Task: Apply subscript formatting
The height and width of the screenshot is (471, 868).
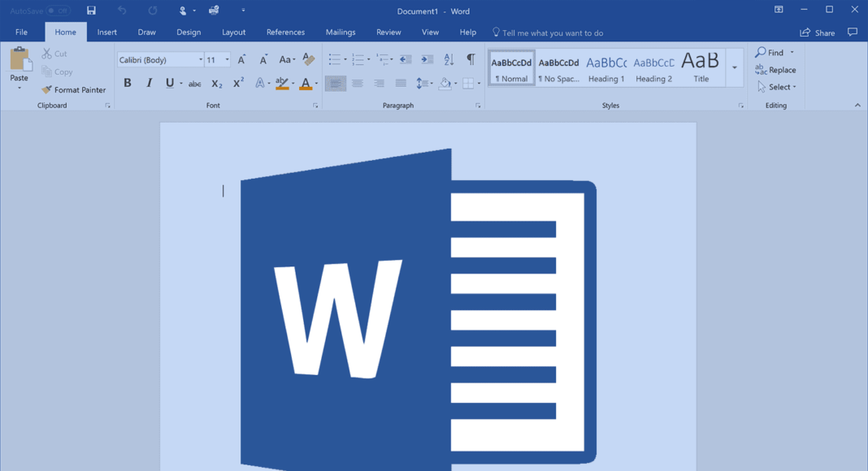Action: (x=216, y=84)
